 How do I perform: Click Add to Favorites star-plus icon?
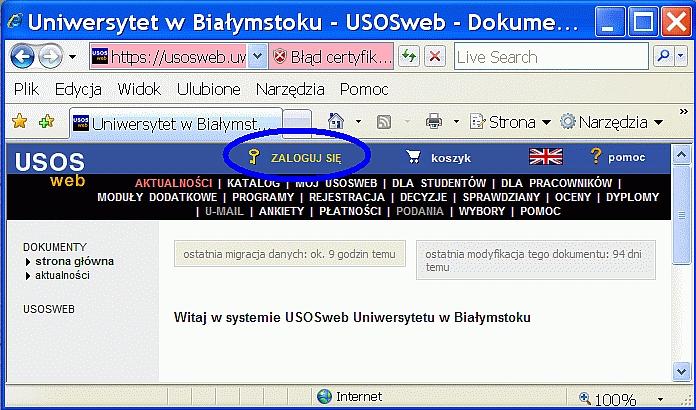[x=46, y=121]
